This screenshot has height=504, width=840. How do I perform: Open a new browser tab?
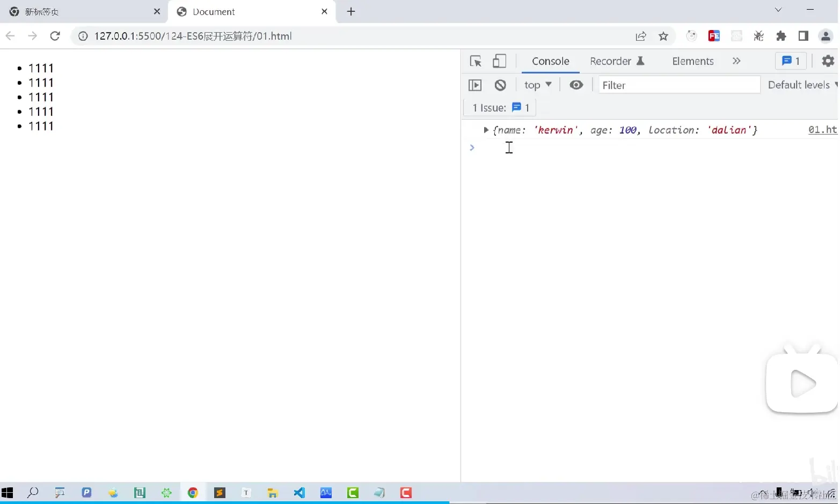[x=351, y=11]
